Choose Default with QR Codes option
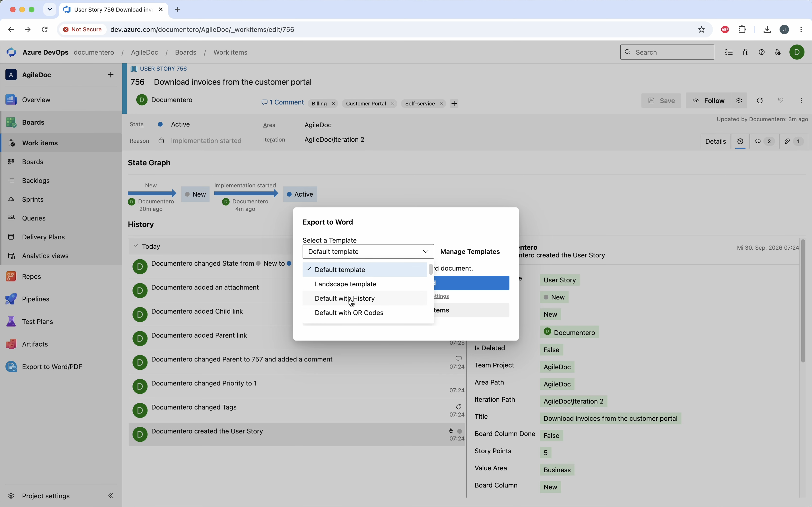 pos(365,313)
